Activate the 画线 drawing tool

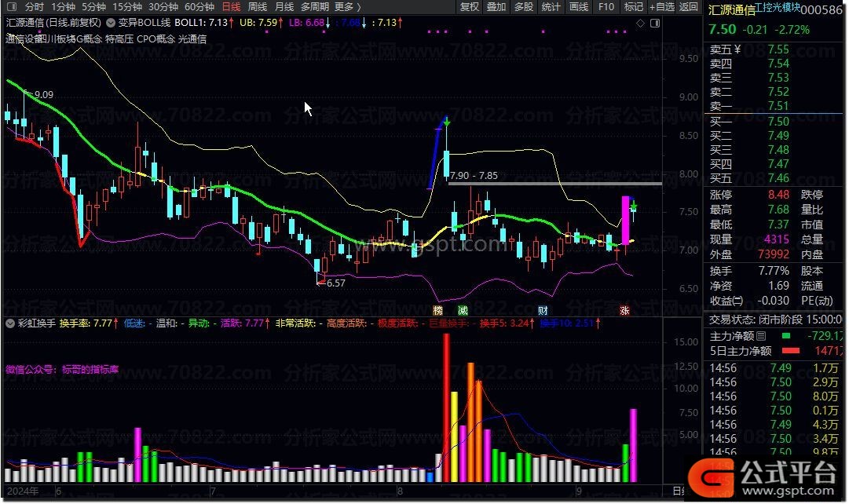tap(579, 7)
